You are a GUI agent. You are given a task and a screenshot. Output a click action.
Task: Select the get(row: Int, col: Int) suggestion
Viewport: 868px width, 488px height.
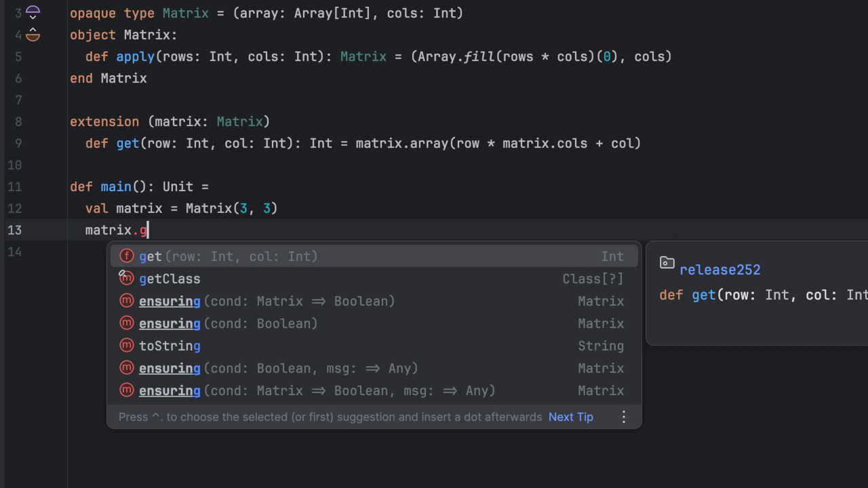[x=228, y=256]
